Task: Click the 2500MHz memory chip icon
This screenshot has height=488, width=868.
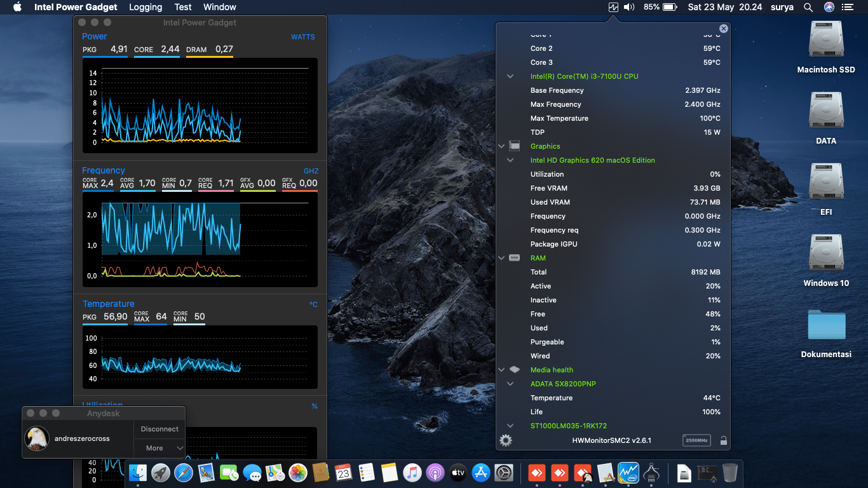Action: click(x=696, y=440)
